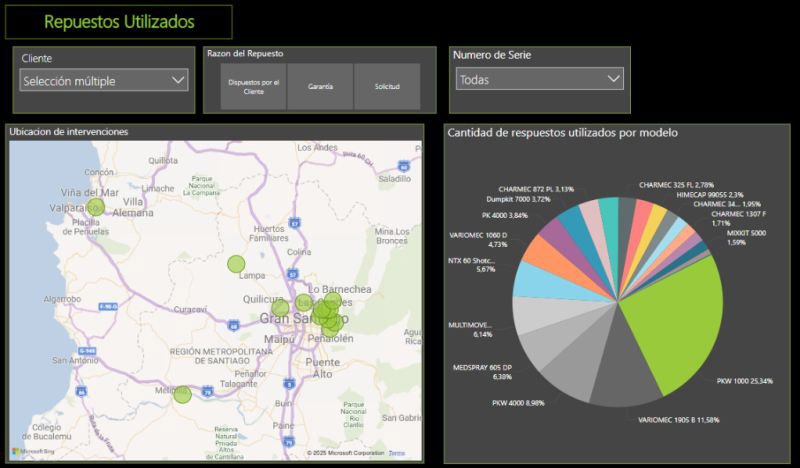
Task: Click the 'VARIOMEC 1905 B 11,58%' label
Action: tap(679, 420)
